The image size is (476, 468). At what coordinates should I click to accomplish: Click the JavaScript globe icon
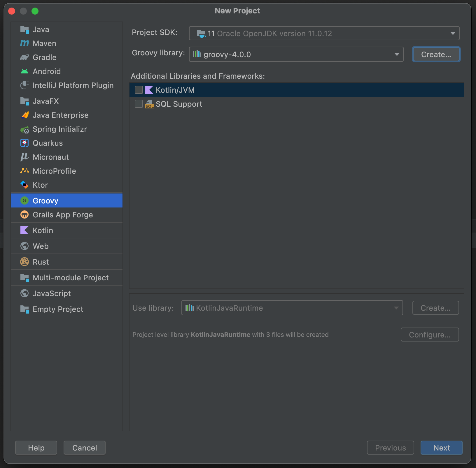tap(24, 293)
